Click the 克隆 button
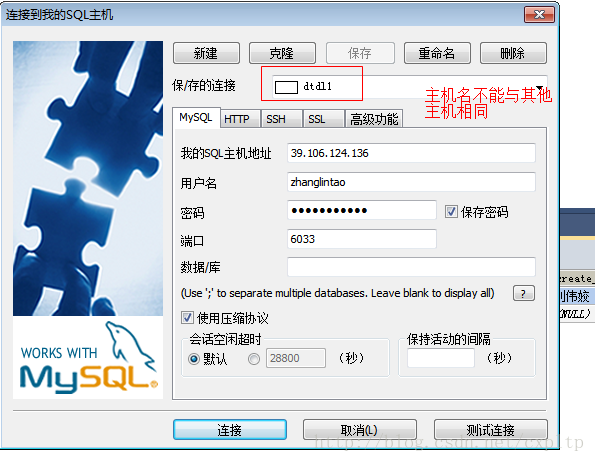The image size is (595, 462). [x=282, y=53]
